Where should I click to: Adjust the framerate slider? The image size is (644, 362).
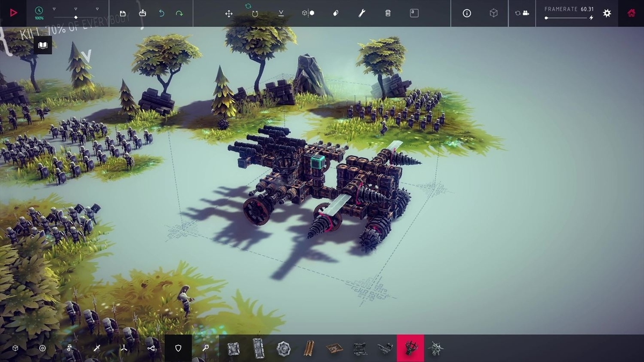click(x=567, y=18)
